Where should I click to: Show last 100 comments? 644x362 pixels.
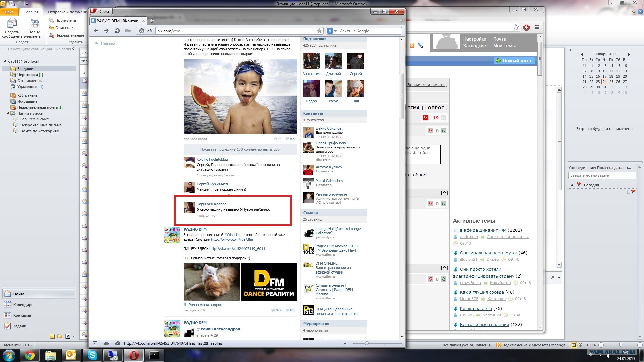pyautogui.click(x=240, y=149)
